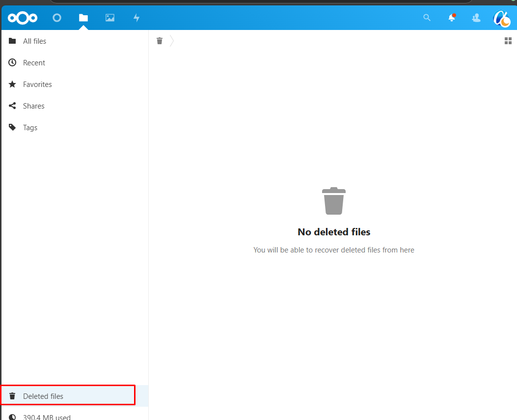Open the user avatar menu
This screenshot has height=420, width=517.
[501, 19]
